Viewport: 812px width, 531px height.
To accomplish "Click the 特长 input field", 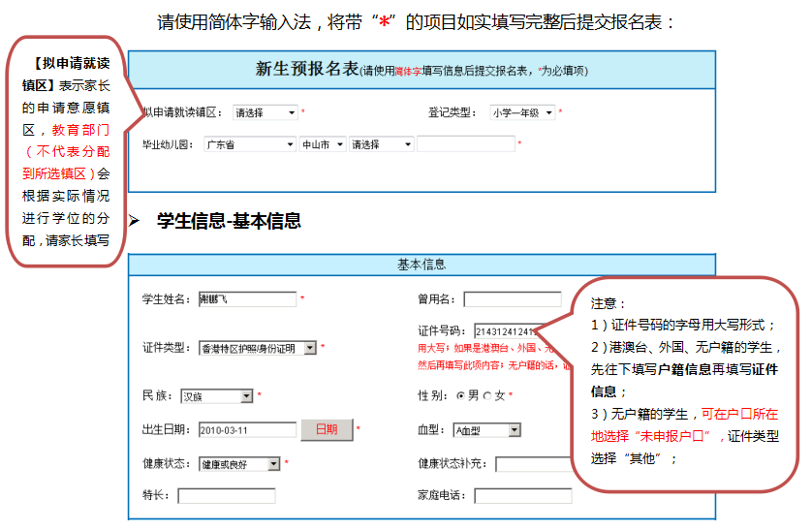I will tap(227, 496).
